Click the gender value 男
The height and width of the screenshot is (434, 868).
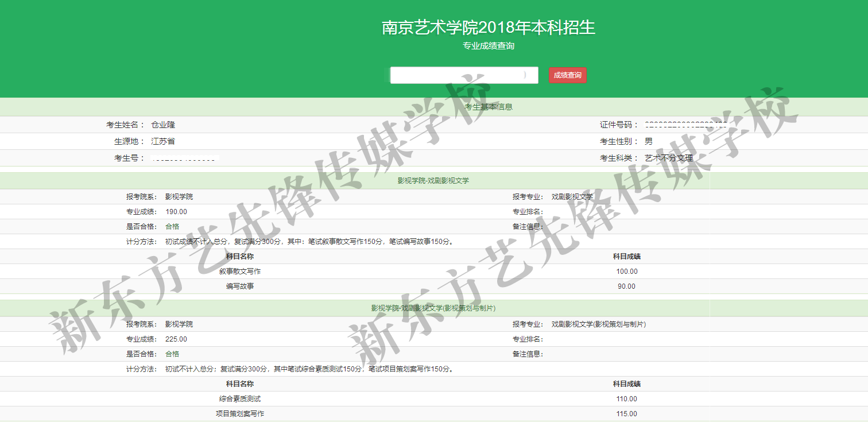pyautogui.click(x=649, y=141)
